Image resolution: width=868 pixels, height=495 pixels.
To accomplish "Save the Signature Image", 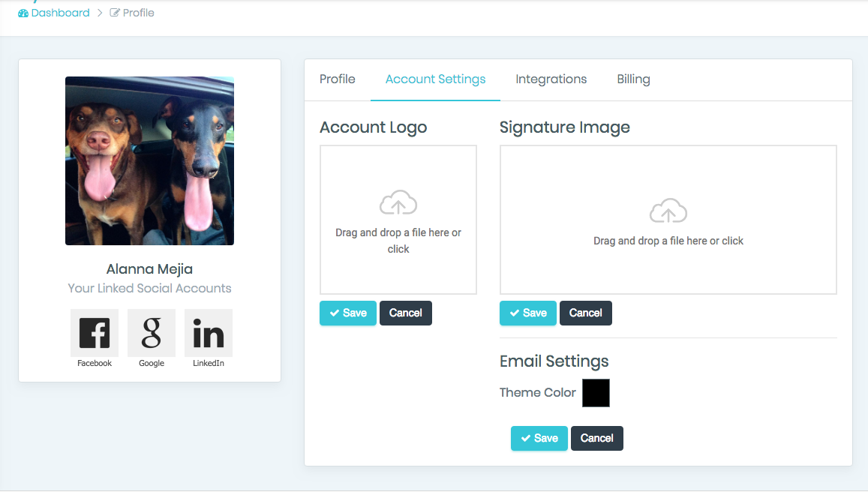I will (x=528, y=313).
